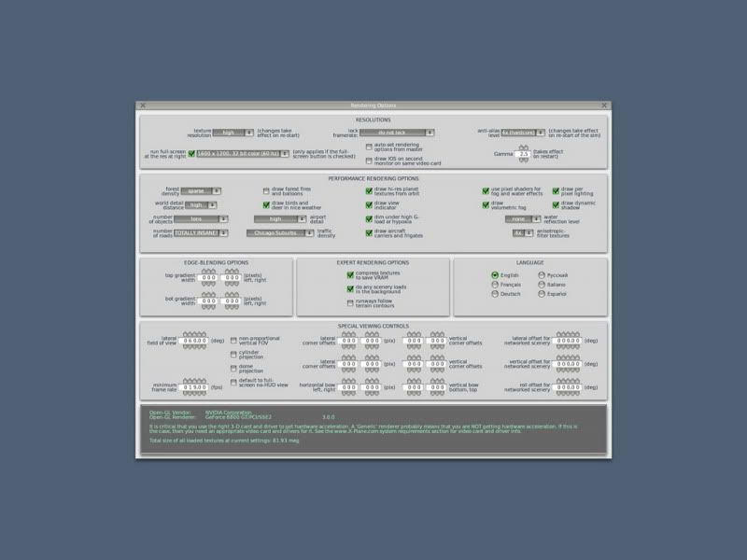
Task: Enable draw IOS on second monitor
Action: [x=369, y=161]
